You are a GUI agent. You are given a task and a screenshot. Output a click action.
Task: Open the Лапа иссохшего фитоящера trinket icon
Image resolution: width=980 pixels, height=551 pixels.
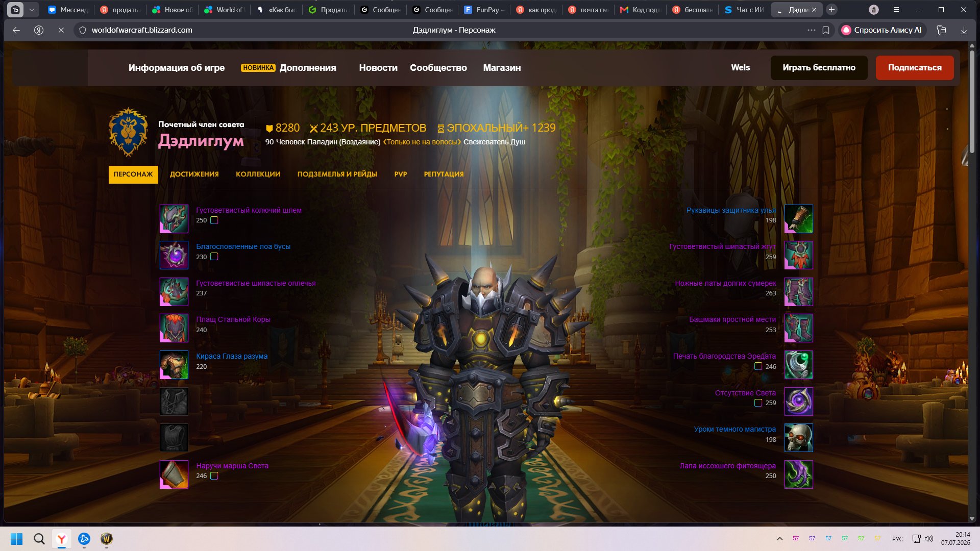pos(799,474)
